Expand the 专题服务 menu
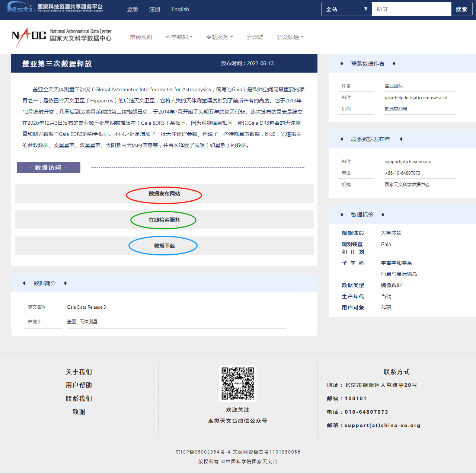 click(220, 37)
